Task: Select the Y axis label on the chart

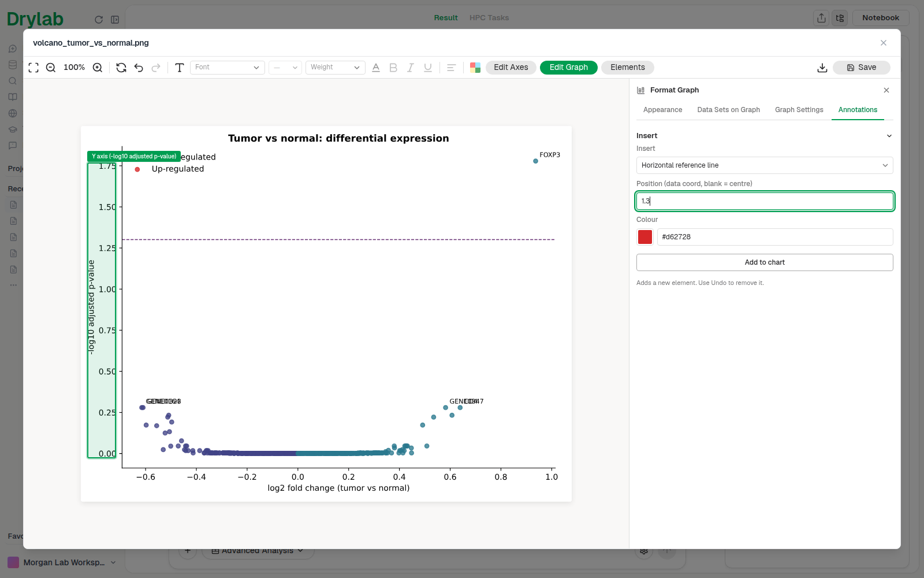Action: point(91,307)
